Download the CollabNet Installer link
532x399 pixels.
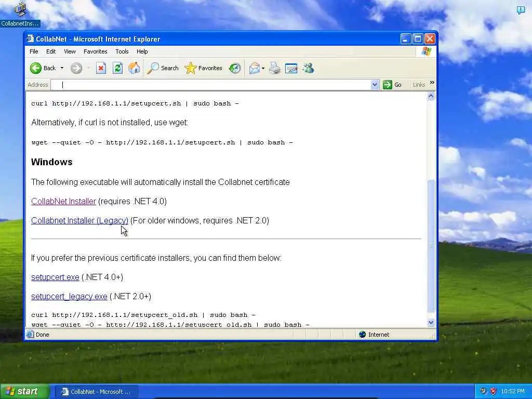(x=63, y=201)
